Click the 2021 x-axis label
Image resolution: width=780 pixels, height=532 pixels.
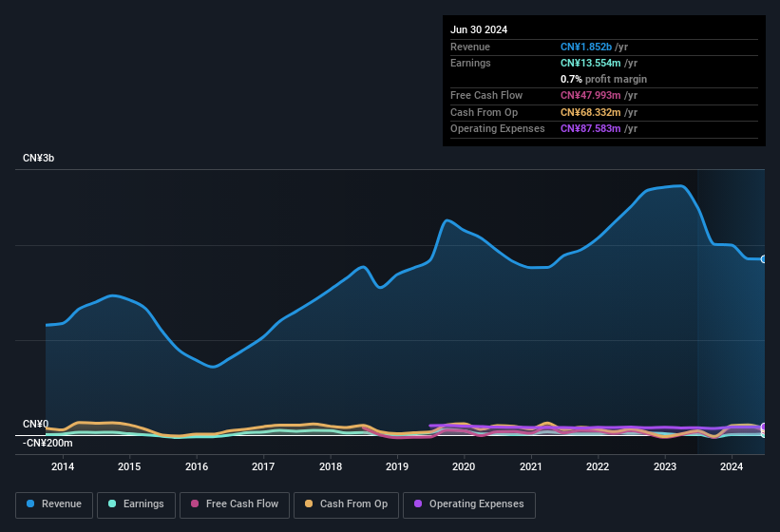pyautogui.click(x=531, y=466)
